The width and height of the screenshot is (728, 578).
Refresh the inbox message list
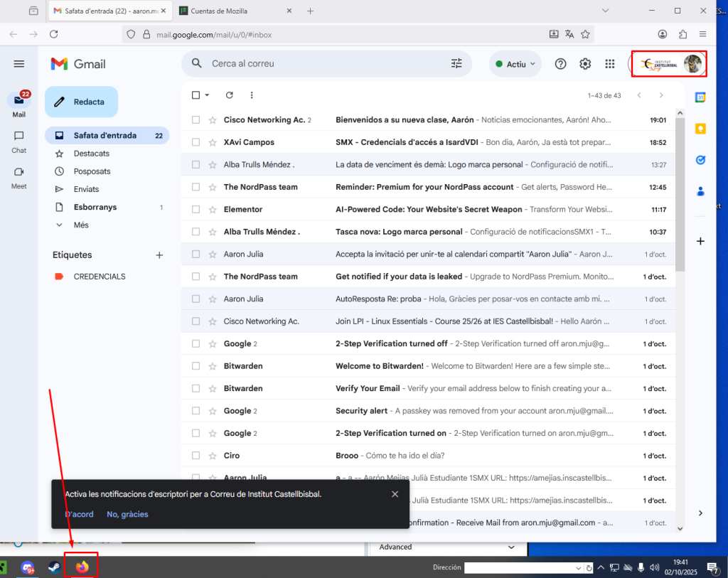(x=229, y=95)
